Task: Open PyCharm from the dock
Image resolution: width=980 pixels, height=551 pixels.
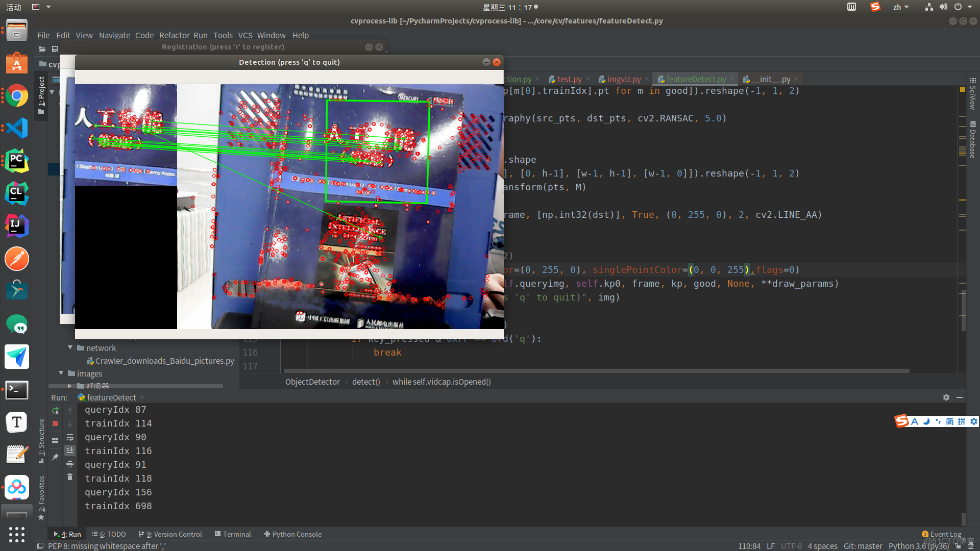Action: tap(17, 161)
